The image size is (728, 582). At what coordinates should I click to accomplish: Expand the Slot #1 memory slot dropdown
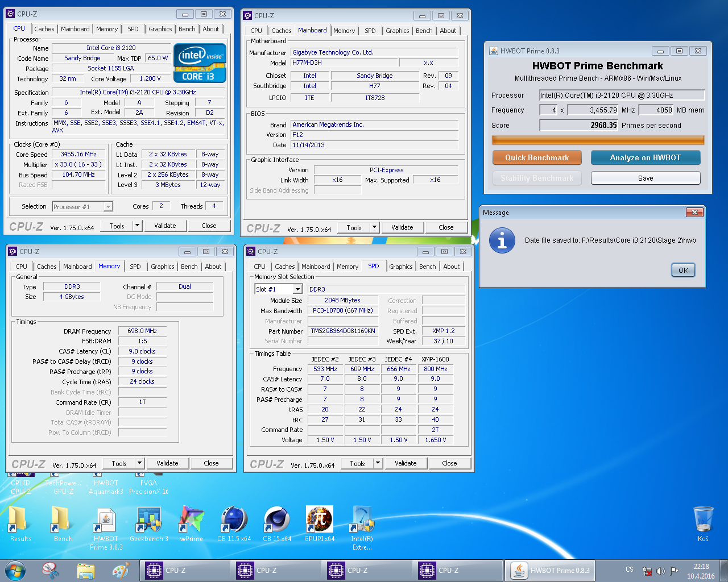pos(297,289)
